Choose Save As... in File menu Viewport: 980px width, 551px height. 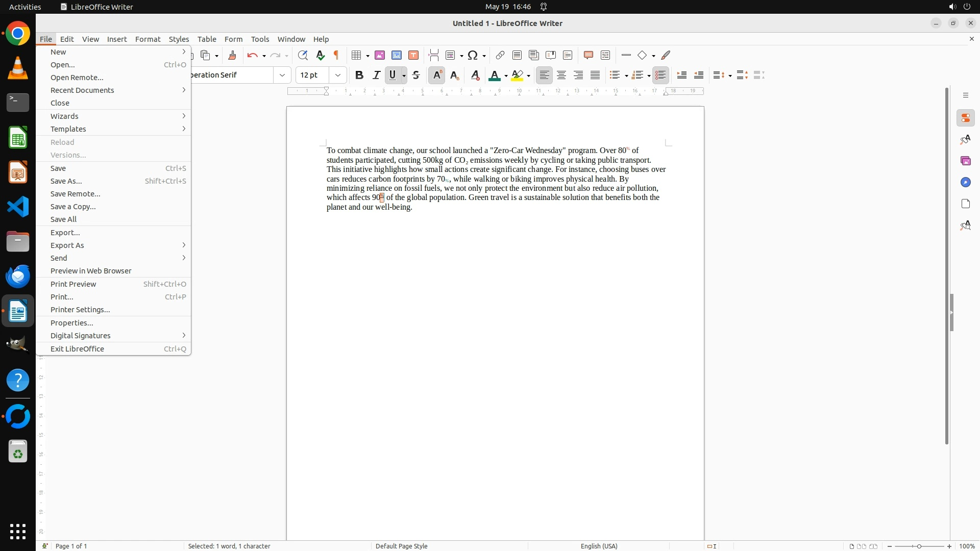[66, 181]
